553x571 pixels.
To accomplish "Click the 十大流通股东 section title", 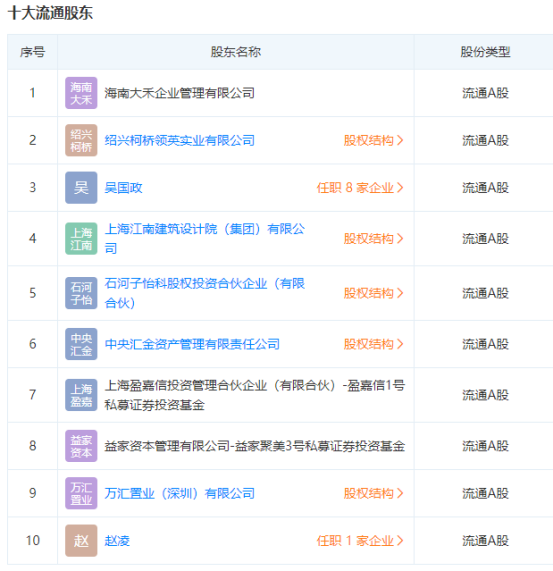I will [x=50, y=13].
